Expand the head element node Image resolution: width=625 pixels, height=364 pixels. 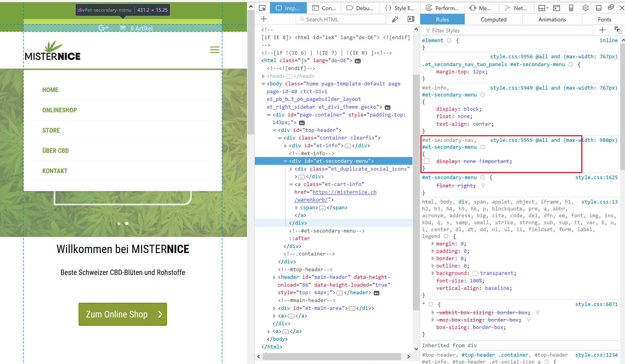pos(263,76)
